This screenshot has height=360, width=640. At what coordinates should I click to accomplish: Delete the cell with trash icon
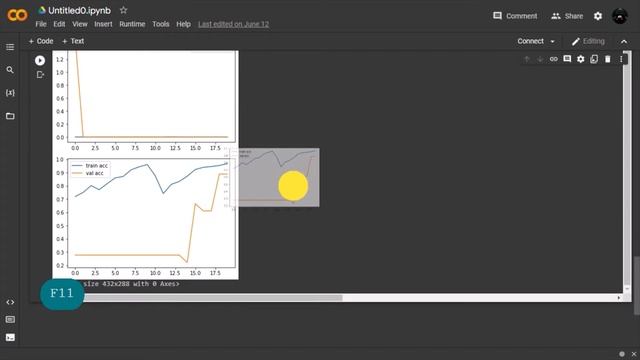608,59
